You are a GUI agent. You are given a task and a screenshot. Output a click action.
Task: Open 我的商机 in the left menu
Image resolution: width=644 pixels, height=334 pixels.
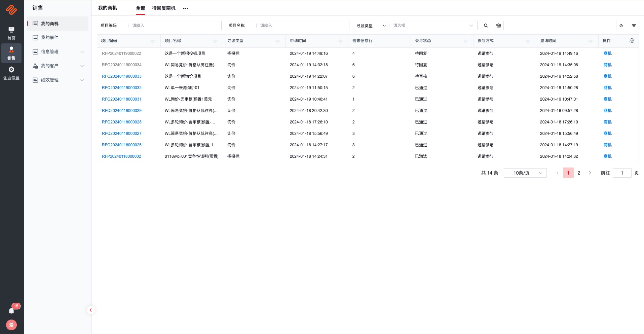[58, 24]
